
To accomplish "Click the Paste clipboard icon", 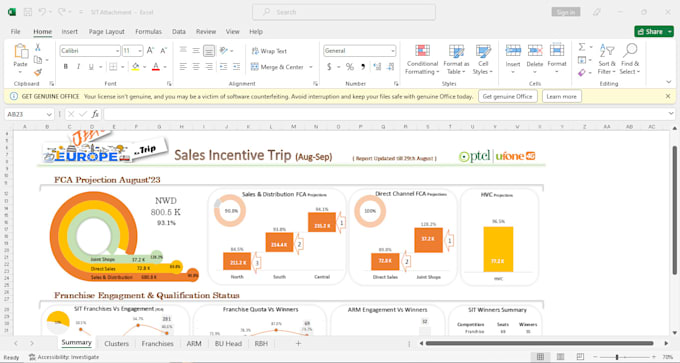I will pyautogui.click(x=20, y=51).
